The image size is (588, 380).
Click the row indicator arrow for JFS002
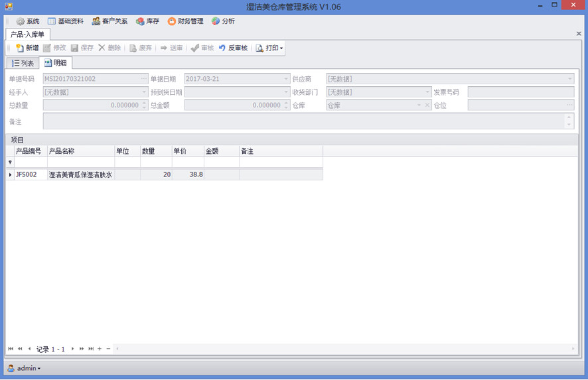[10, 174]
